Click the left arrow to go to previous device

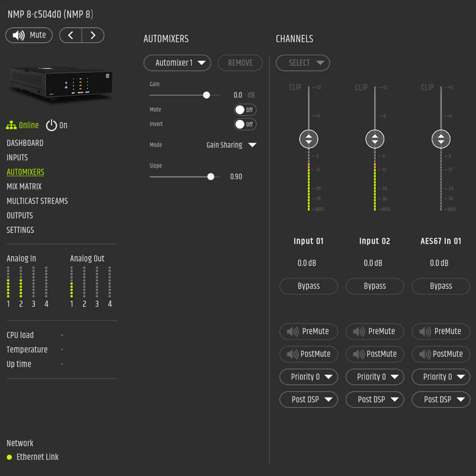[71, 35]
